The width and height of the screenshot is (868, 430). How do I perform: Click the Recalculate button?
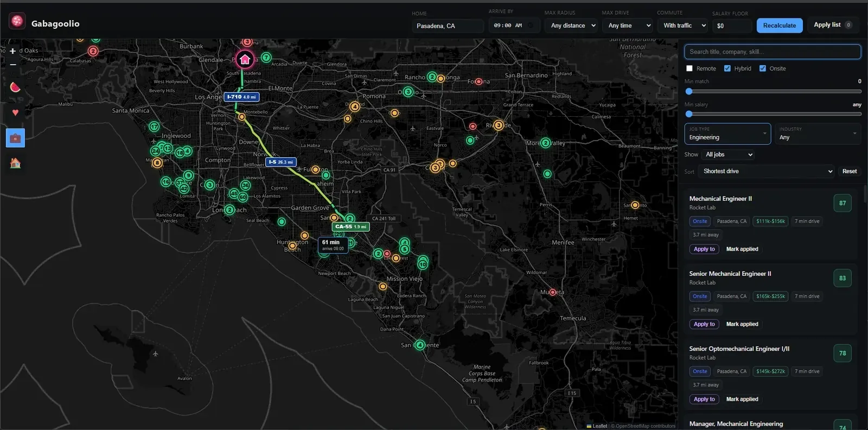(x=779, y=26)
